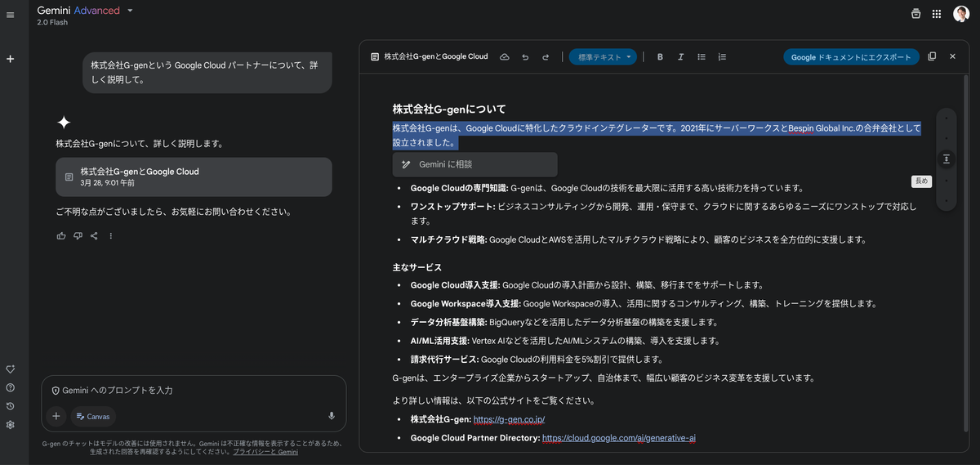Open the 標準テキスト text style dropdown
980x465 pixels.
[603, 56]
